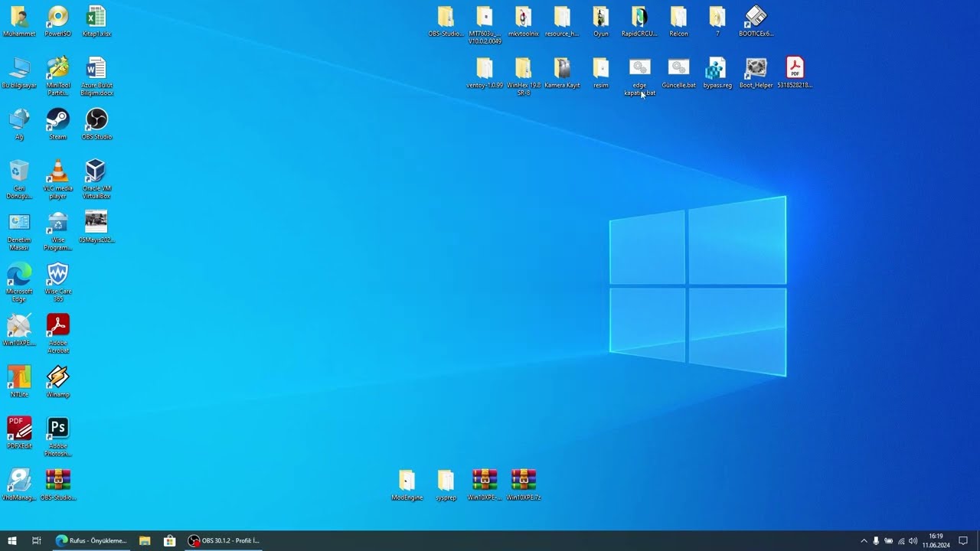Switch to Rufus Edge taskbar window
This screenshot has height=551, width=980.
[x=91, y=540]
